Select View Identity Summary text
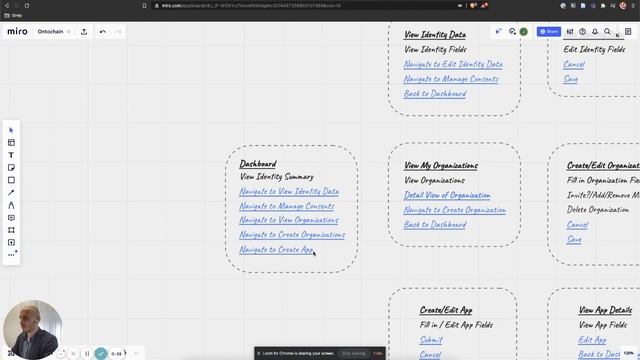Screen dimensions: 640x360 coord(277,177)
